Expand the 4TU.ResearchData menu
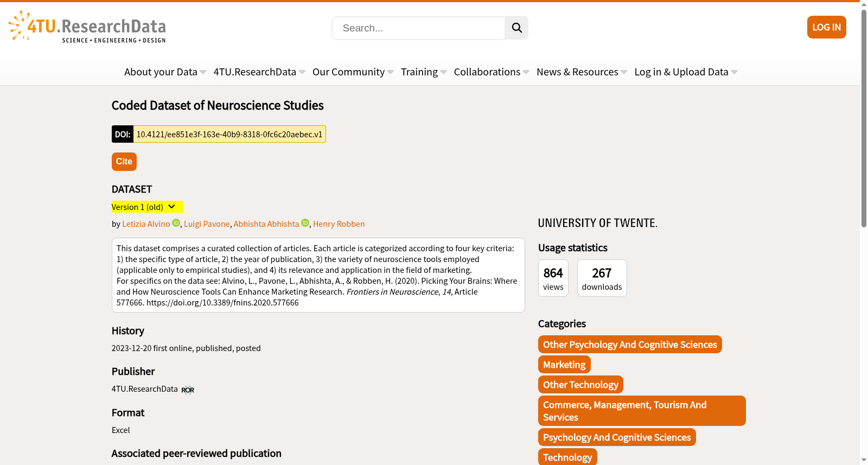 pos(259,72)
